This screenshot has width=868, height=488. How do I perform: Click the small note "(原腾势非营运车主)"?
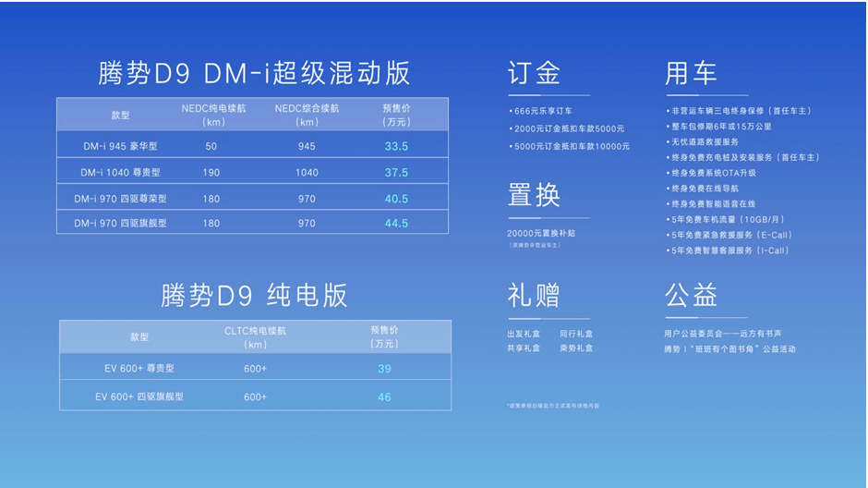[535, 245]
